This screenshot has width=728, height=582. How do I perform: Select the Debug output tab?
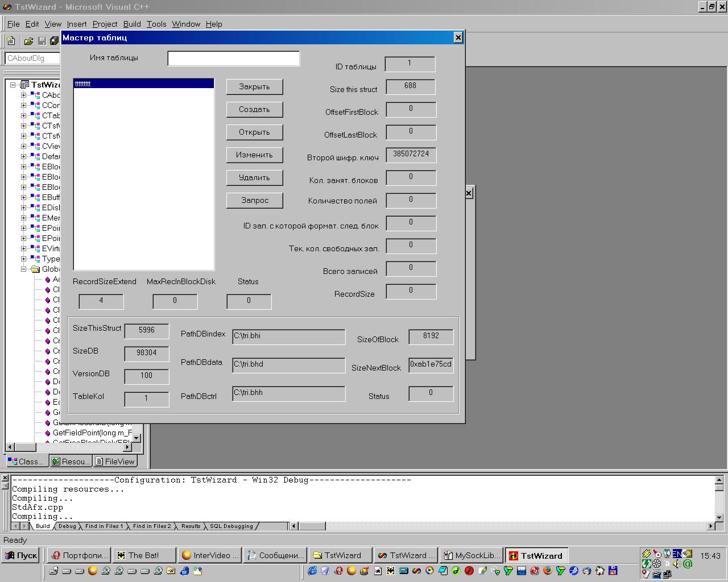tap(67, 526)
